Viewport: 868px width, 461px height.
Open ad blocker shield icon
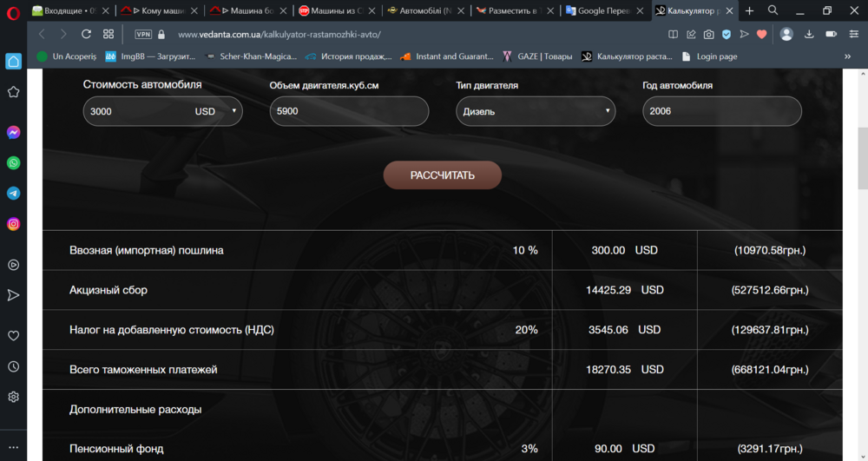(727, 35)
